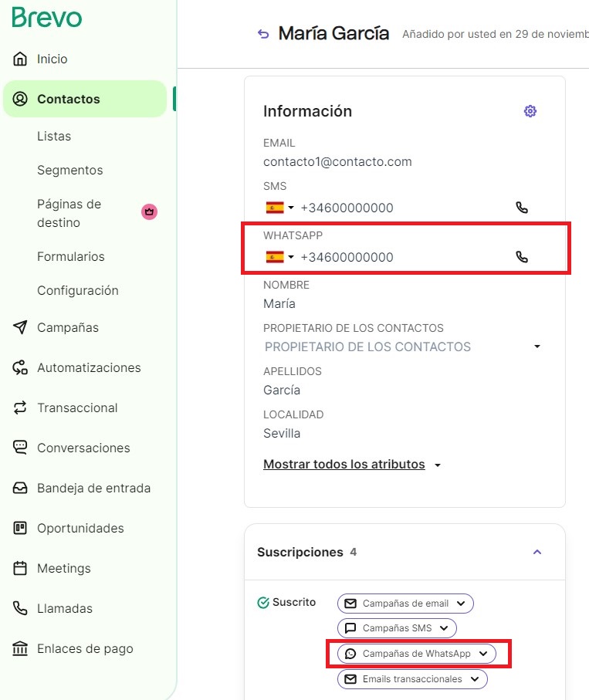Click the Contactos person icon

click(20, 99)
